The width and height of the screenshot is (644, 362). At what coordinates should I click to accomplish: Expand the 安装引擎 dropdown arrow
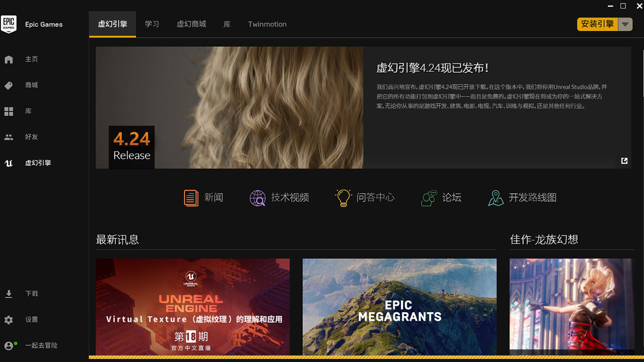click(x=625, y=24)
